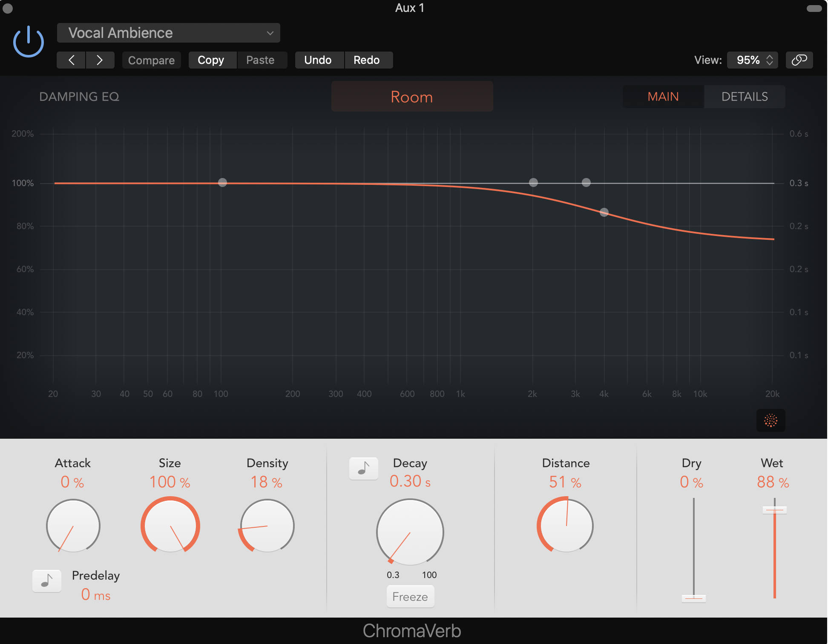
Task: Open the View size 95% stepper
Action: click(x=753, y=60)
